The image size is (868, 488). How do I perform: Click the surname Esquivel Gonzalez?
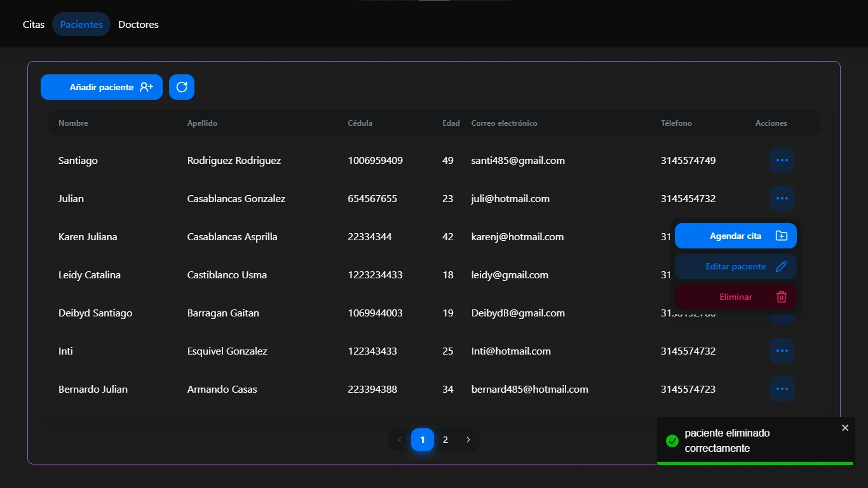coord(227,351)
